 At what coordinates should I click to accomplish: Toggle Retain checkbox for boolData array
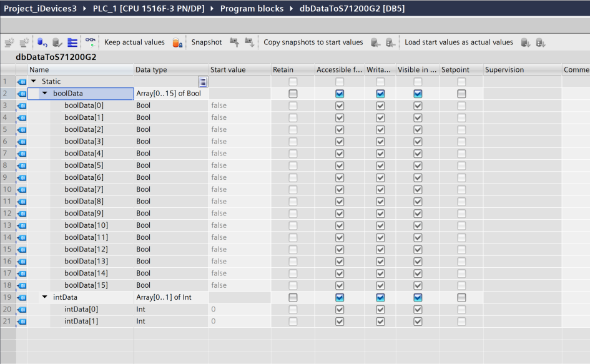[293, 94]
